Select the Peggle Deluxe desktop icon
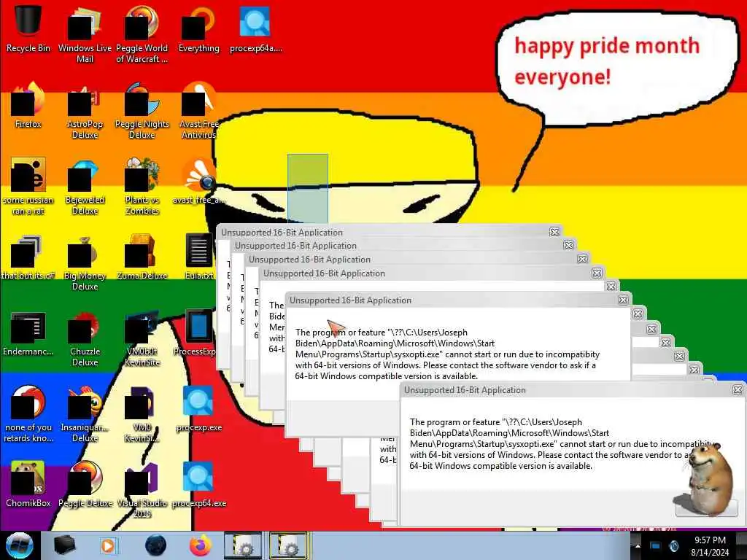The image size is (747, 560). click(x=85, y=485)
